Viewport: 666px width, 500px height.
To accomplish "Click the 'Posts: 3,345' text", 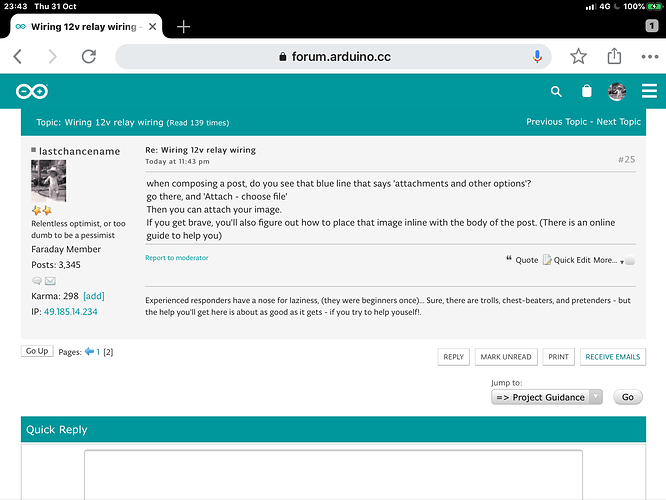I will [x=56, y=265].
